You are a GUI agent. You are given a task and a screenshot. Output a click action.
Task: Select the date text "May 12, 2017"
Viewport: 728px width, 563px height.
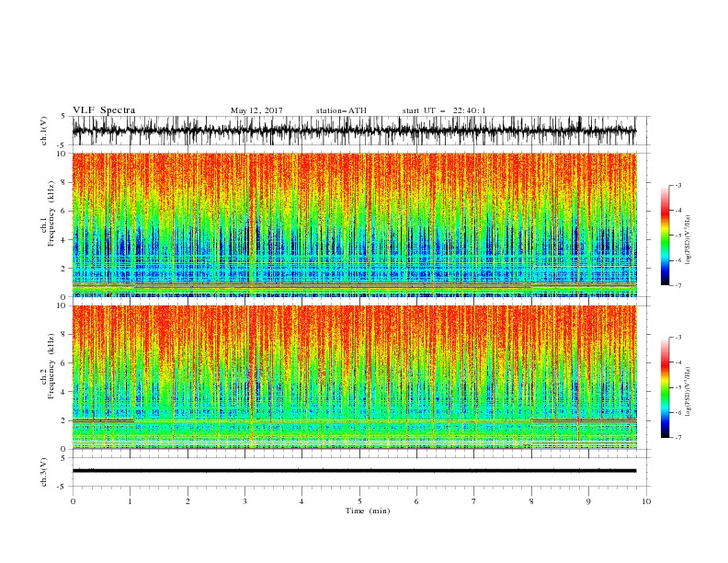coord(256,110)
